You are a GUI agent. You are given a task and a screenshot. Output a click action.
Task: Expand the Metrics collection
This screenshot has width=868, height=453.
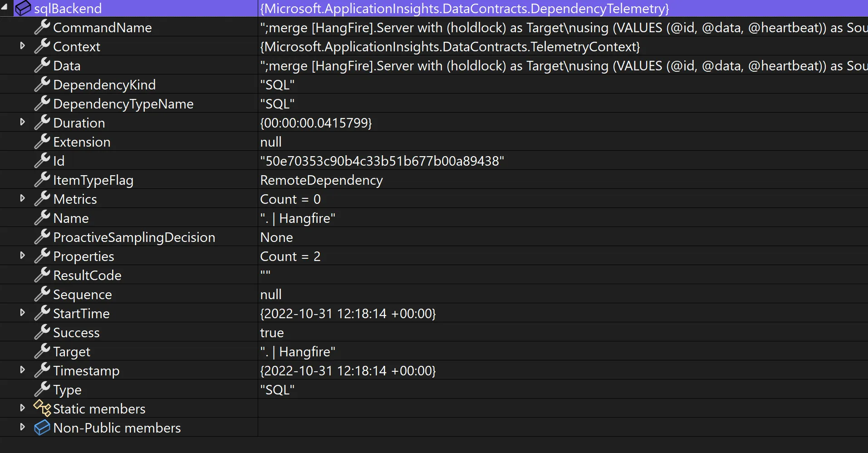[x=22, y=198]
